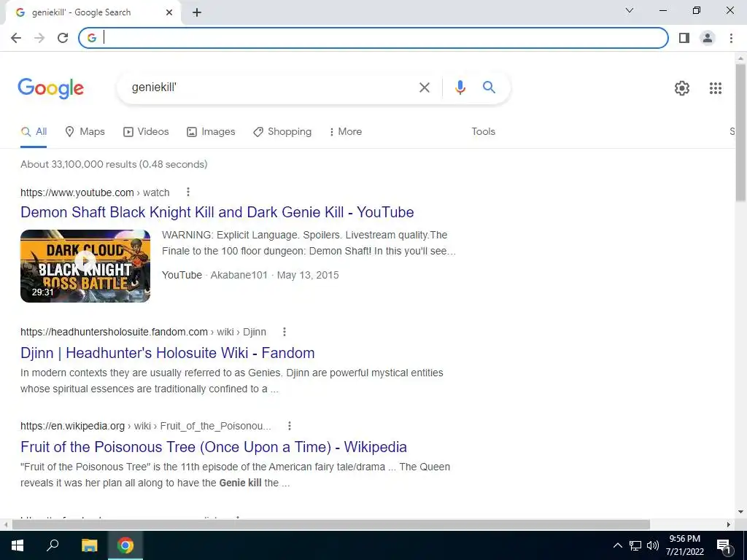Open Djinn Headhunter's Holosuite Wiki link
Screen dimensions: 747x560
pyautogui.click(x=168, y=354)
